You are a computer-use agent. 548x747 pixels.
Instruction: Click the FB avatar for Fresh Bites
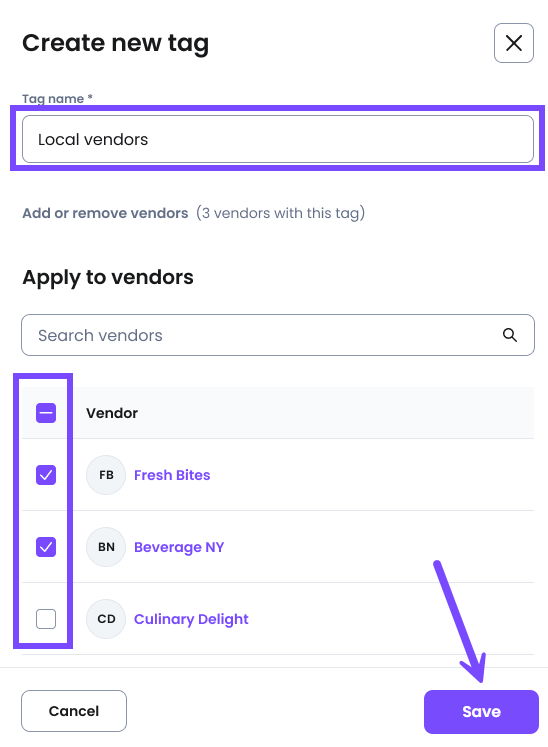[x=106, y=475]
